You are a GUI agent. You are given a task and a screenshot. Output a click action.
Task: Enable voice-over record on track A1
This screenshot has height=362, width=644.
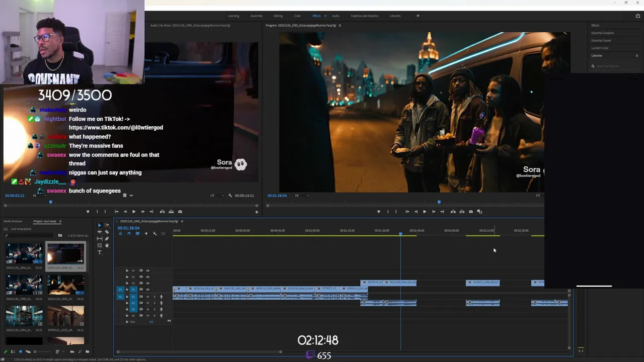tap(161, 297)
